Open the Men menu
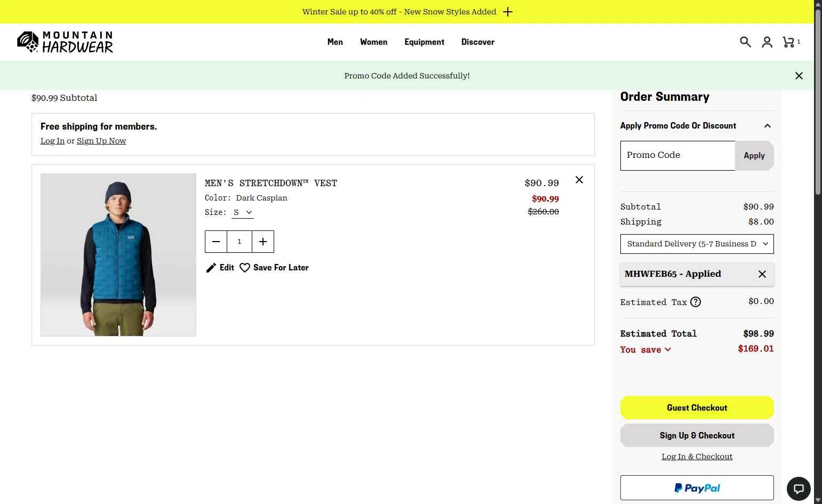The width and height of the screenshot is (822, 504). (x=335, y=42)
